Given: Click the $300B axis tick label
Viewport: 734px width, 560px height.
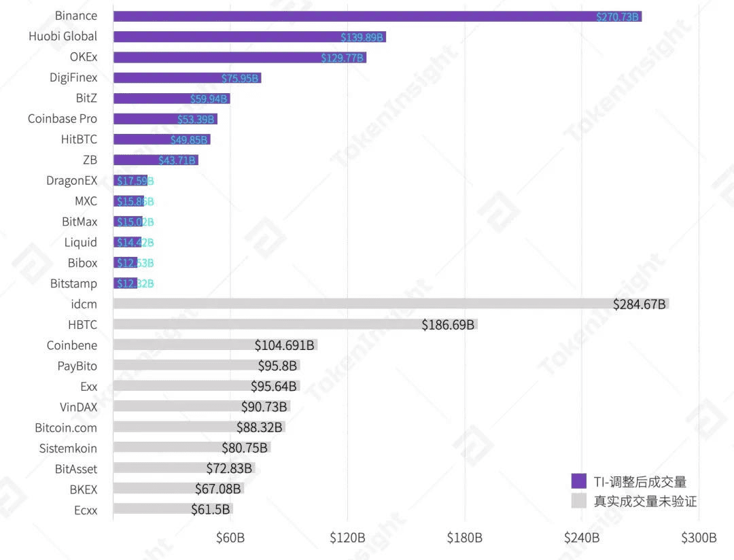Looking at the screenshot, I should 699,538.
